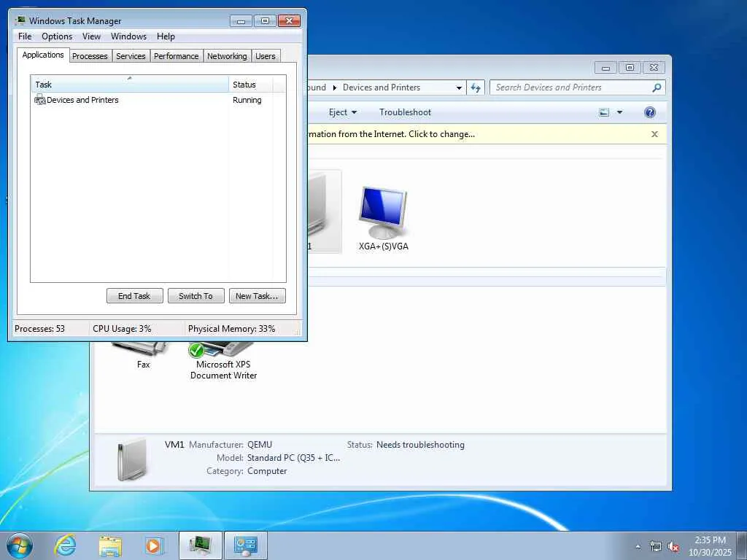This screenshot has height=560, width=747.
Task: Click Devices and Printers breadcrumb in address bar
Action: coord(381,87)
